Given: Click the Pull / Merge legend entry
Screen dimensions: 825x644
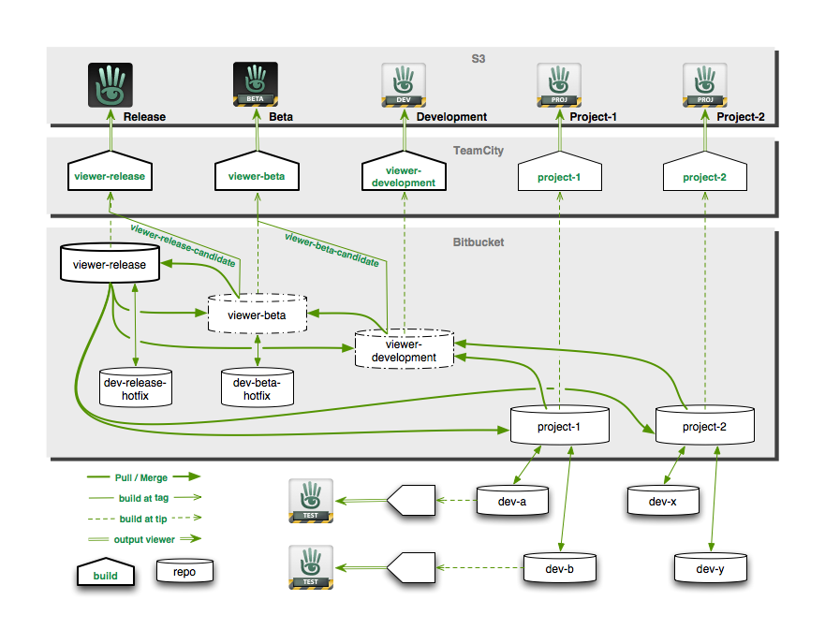Looking at the screenshot, I should point(143,477).
